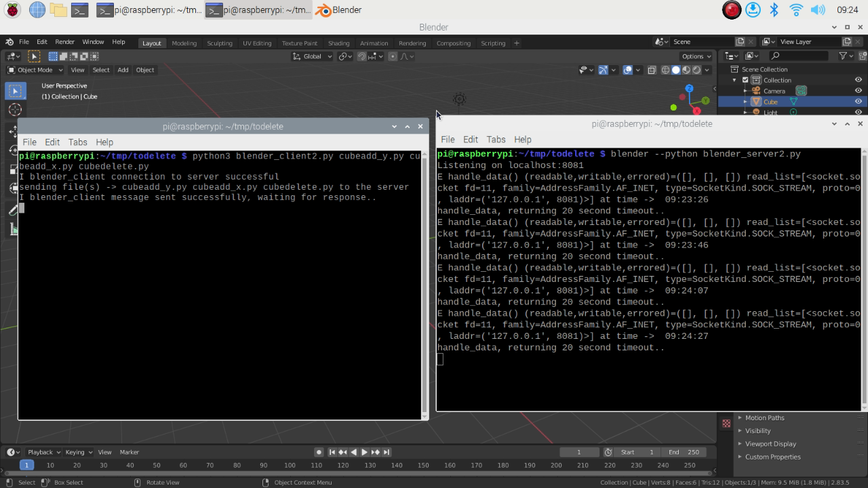
Task: Click the Cube mesh data icon
Action: pyautogui.click(x=793, y=102)
